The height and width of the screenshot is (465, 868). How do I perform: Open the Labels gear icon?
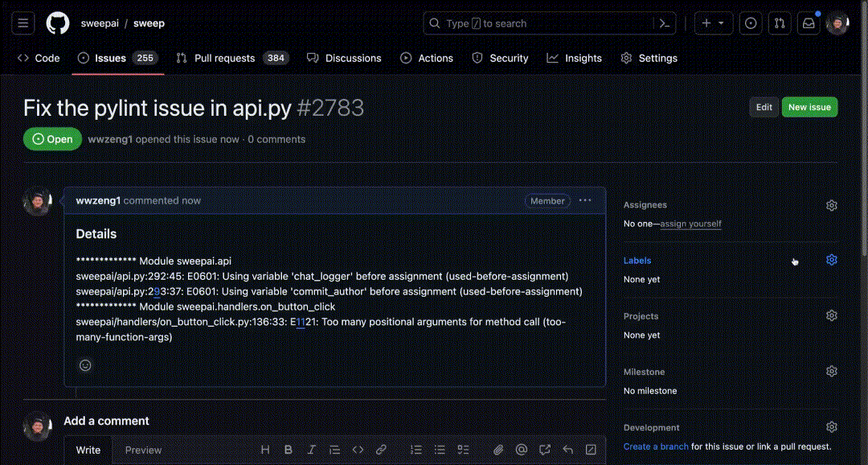(x=832, y=260)
